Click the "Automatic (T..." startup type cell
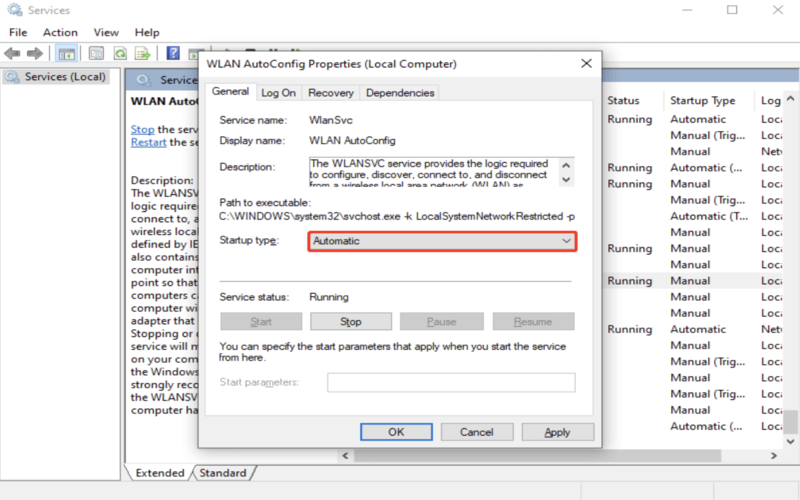800x500 pixels. click(x=709, y=216)
